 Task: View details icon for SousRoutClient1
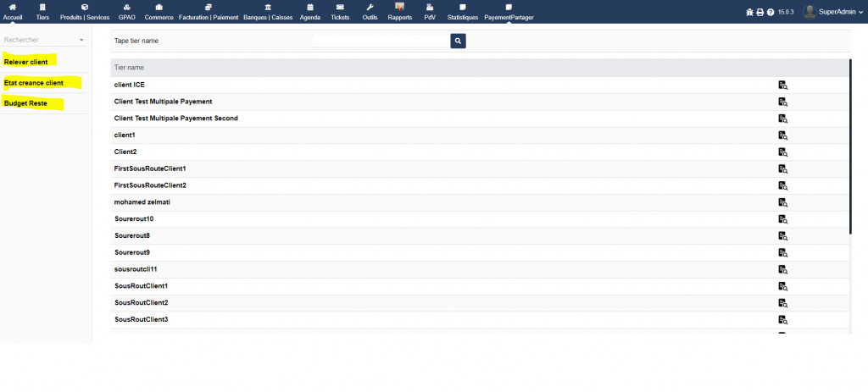coord(782,286)
